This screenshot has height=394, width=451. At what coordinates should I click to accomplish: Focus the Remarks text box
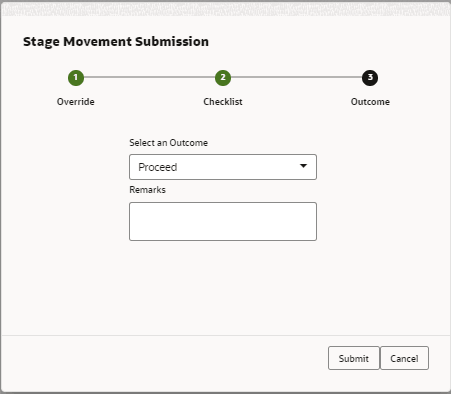coord(223,221)
